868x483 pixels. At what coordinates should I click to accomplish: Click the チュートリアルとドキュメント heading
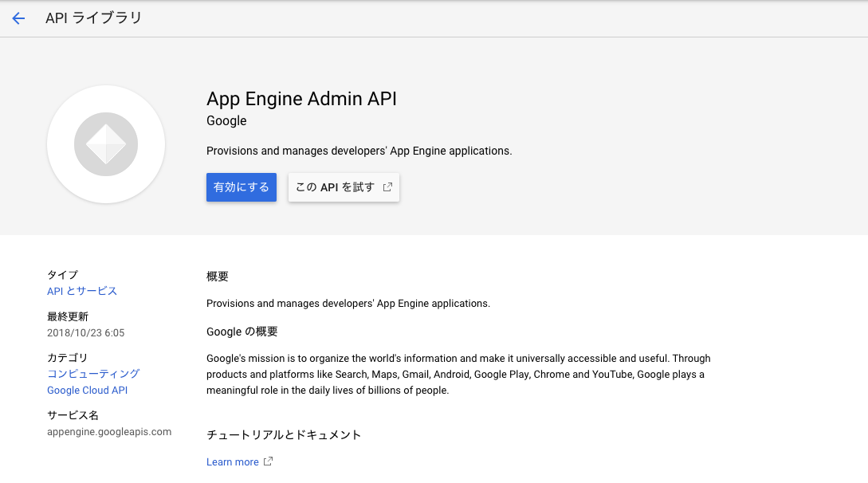pos(283,434)
